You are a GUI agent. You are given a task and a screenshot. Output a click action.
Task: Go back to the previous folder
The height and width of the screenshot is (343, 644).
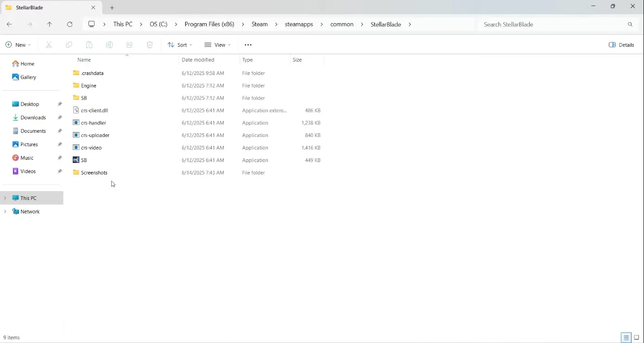pyautogui.click(x=9, y=24)
